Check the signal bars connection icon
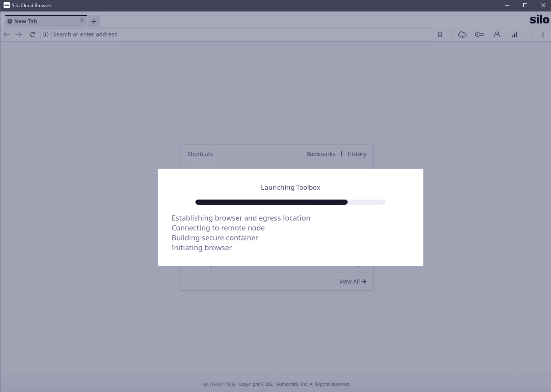The image size is (551, 392). click(515, 34)
